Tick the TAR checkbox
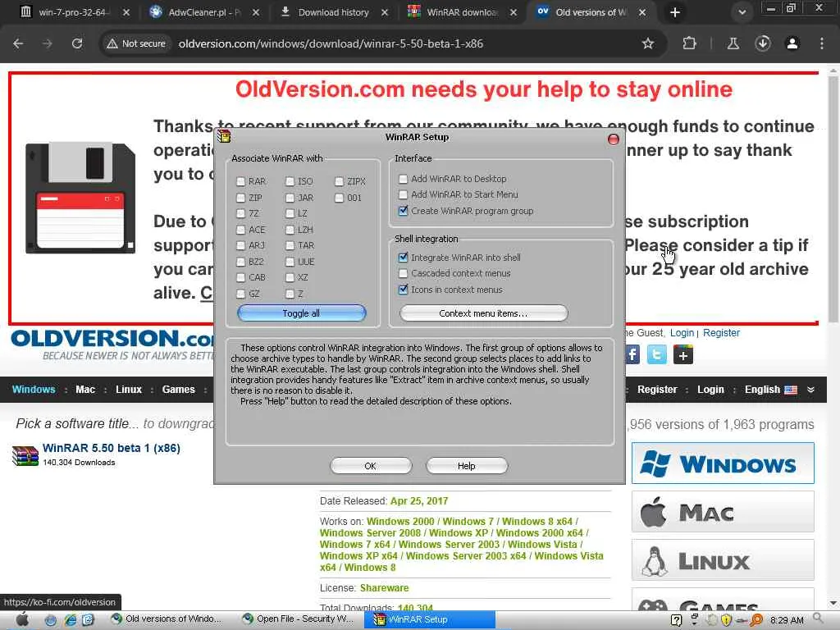 point(290,245)
